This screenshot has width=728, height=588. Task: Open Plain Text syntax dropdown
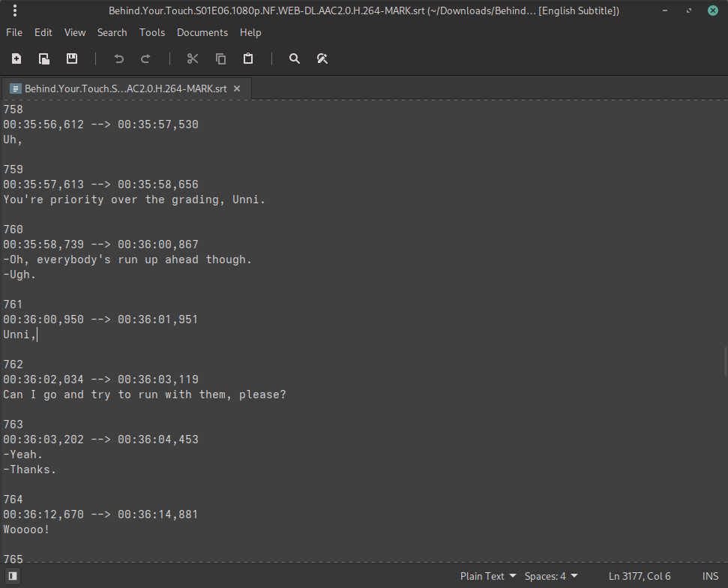487,576
